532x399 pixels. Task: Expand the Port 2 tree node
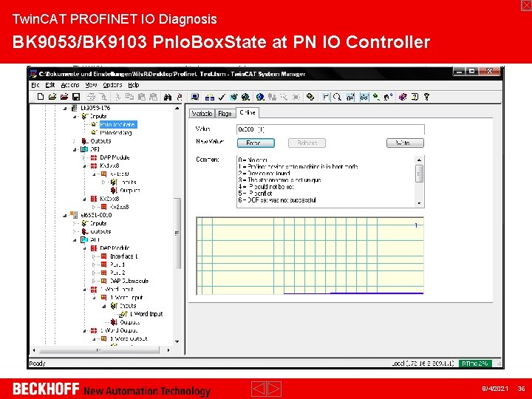tap(95, 273)
